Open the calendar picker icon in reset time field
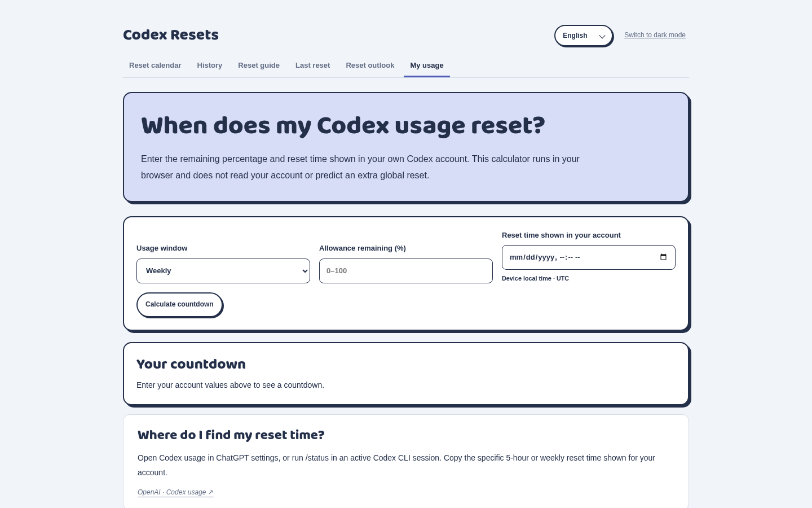 click(x=663, y=257)
